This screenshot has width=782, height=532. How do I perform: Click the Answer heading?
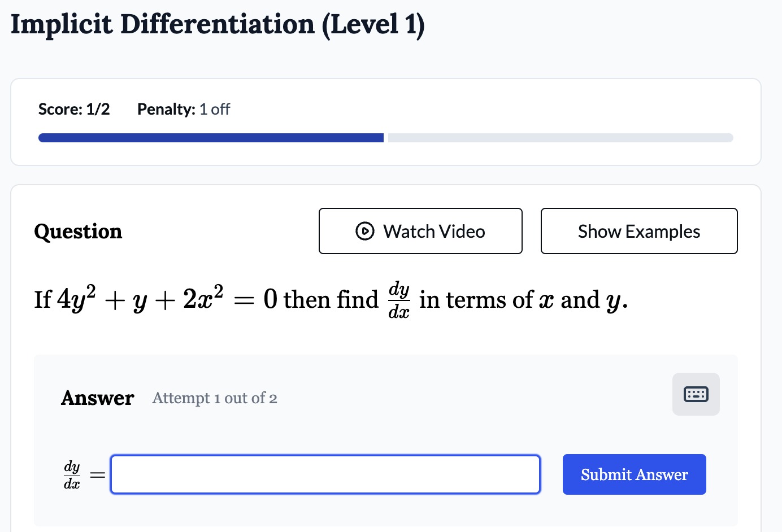[97, 398]
